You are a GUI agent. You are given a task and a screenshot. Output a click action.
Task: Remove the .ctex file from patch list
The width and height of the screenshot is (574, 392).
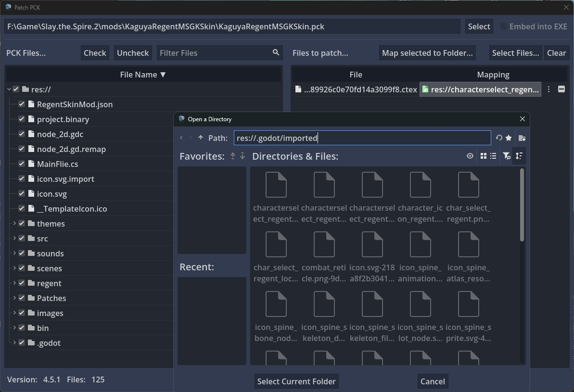click(x=561, y=89)
